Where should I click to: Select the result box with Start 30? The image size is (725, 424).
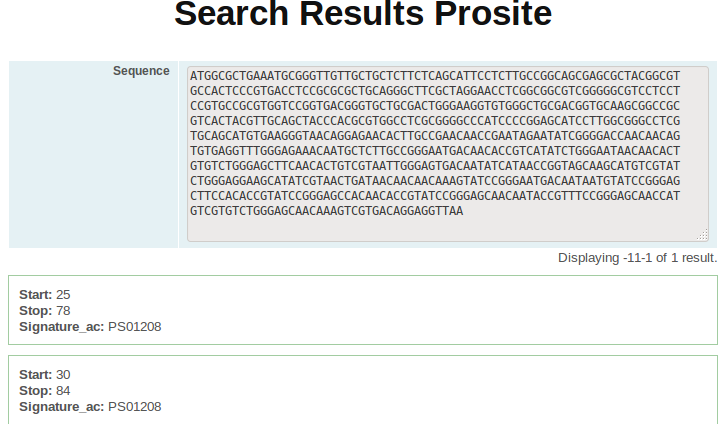pyautogui.click(x=363, y=390)
